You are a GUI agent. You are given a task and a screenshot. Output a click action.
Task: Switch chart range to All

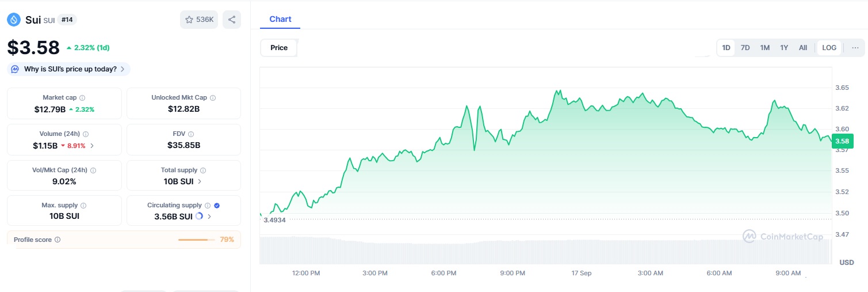tap(803, 48)
